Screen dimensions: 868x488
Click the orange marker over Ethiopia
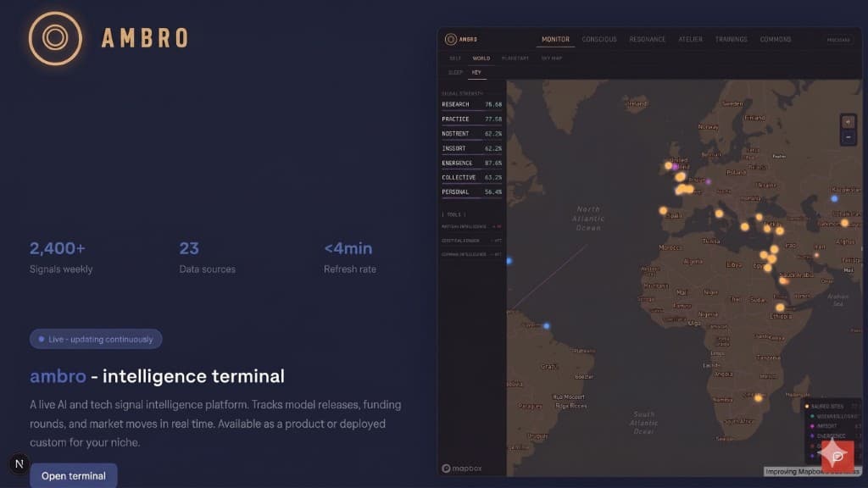tap(780, 308)
